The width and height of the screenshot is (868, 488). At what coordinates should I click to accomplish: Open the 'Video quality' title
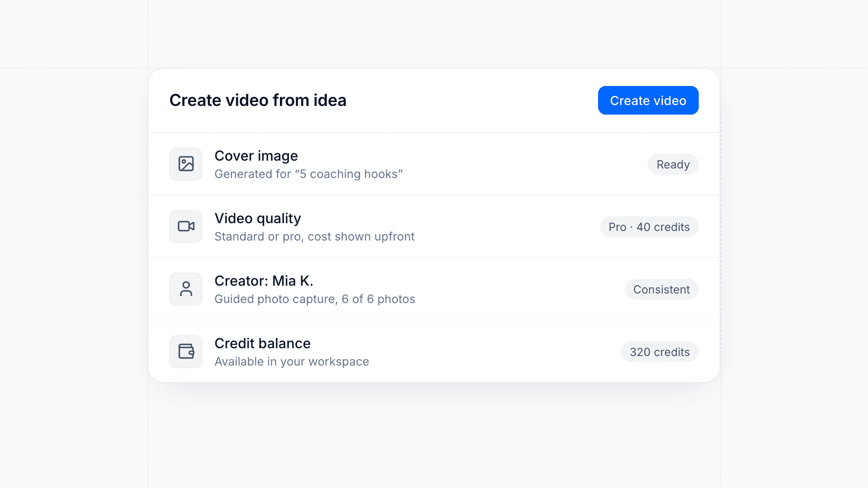coord(258,218)
